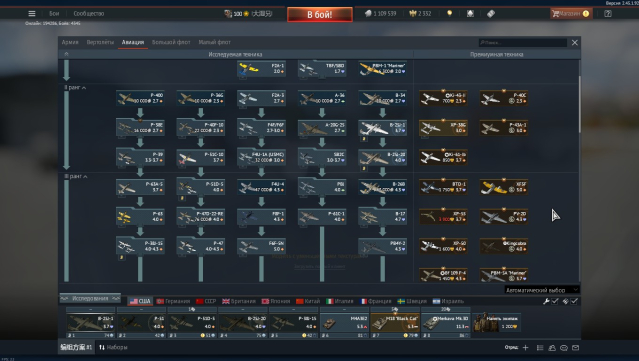The image size is (639, 361).
Task: Open Автоматический выбор dropdown
Action: pyautogui.click(x=542, y=290)
